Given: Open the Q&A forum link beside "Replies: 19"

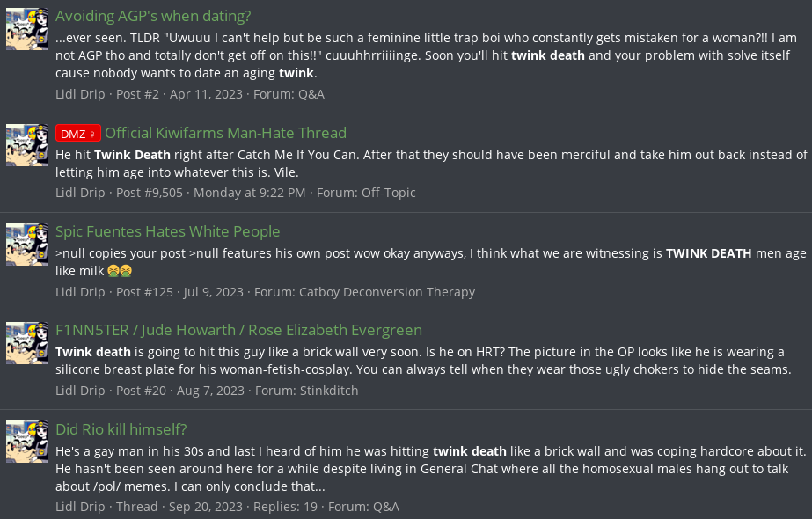Looking at the screenshot, I should (x=386, y=507).
